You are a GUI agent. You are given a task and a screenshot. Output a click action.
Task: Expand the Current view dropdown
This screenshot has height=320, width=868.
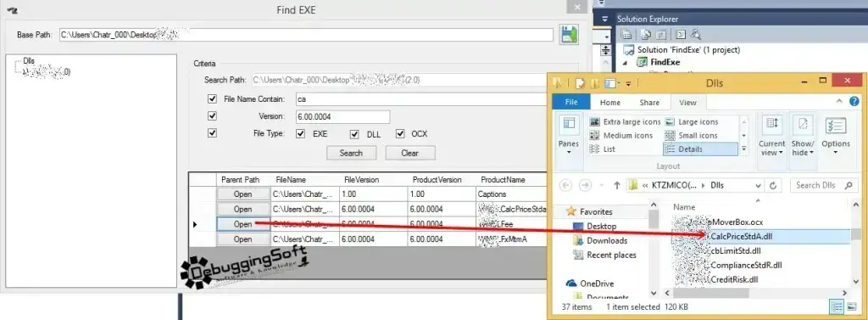coord(771,135)
